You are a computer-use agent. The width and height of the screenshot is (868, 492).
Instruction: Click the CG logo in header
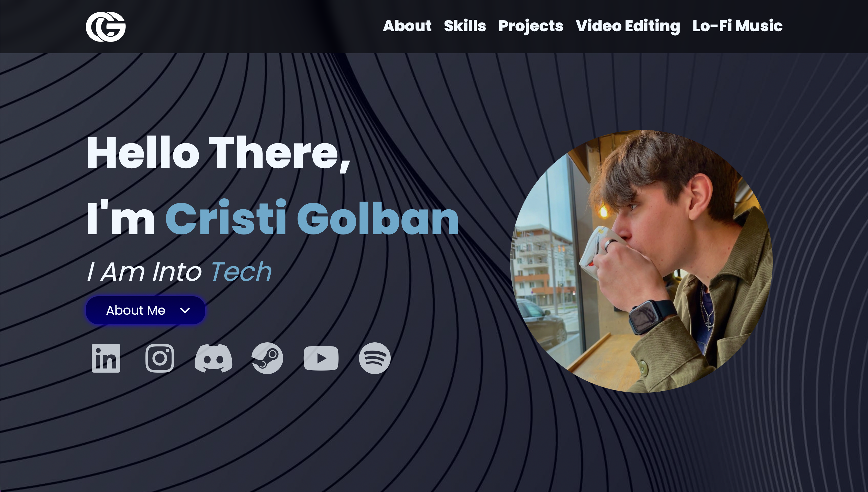106,27
